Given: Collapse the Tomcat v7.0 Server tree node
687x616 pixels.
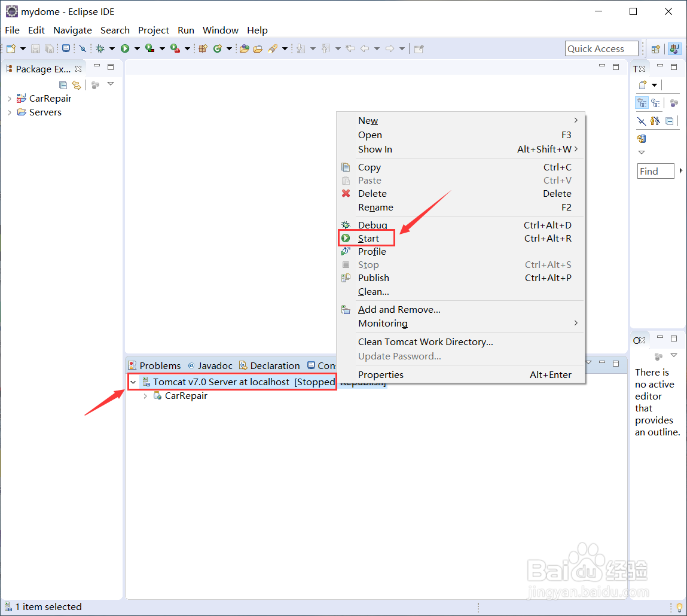Looking at the screenshot, I should pos(133,383).
